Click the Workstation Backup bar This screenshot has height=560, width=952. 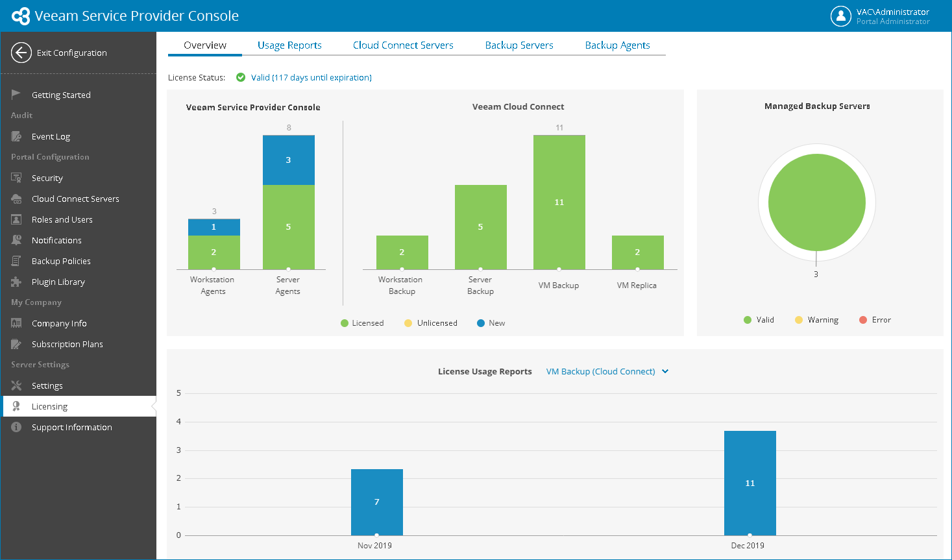402,252
